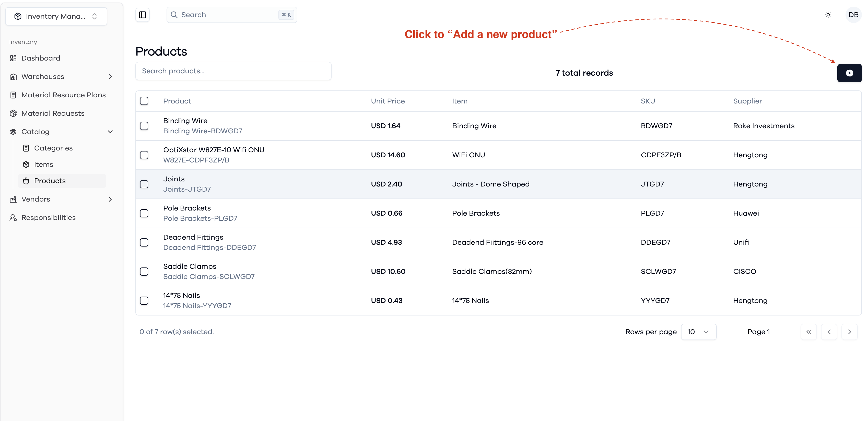The image size is (868, 421).
Task: Go to next page arrow
Action: pyautogui.click(x=849, y=332)
